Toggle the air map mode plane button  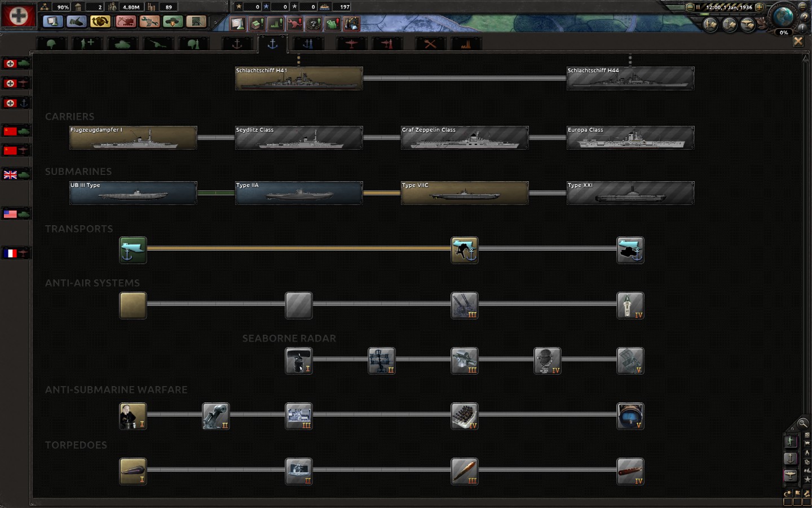coord(791,476)
